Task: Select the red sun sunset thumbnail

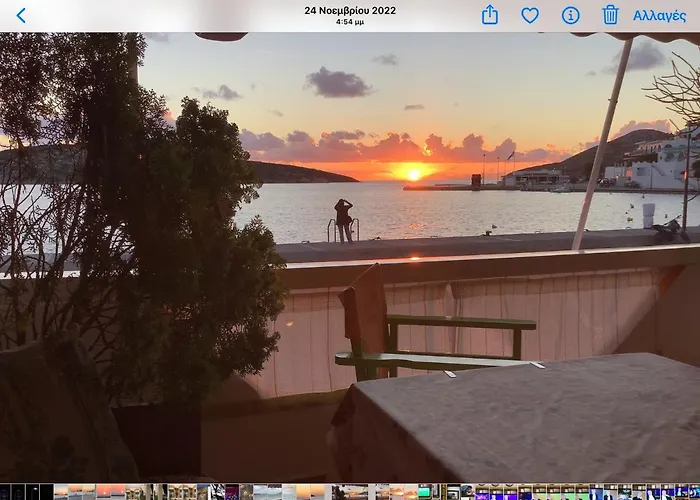Action: coord(104,492)
